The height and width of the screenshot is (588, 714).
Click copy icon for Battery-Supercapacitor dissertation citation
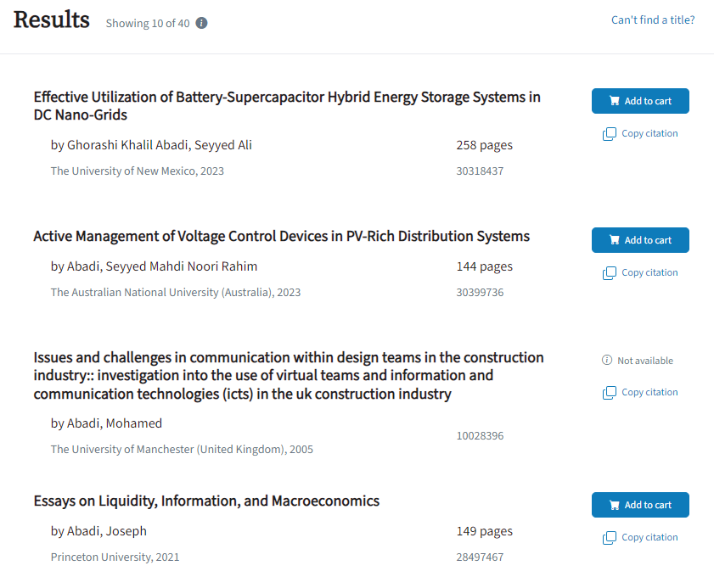pos(609,134)
